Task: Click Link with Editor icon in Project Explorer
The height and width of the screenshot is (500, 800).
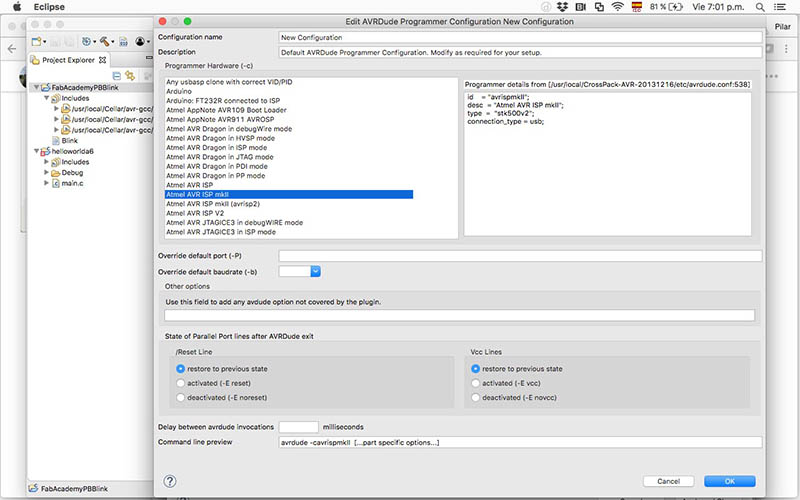Action: coord(130,76)
